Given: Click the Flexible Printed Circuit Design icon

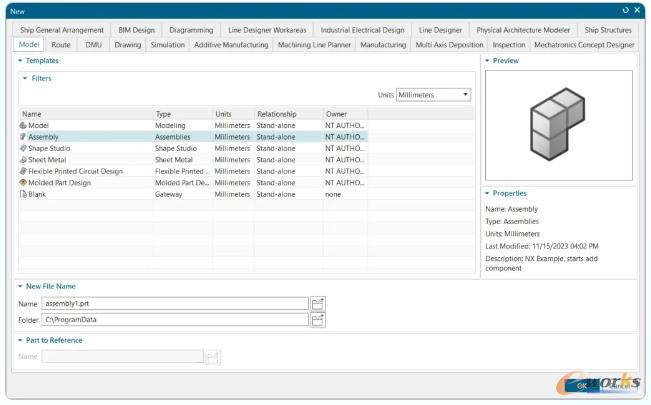Looking at the screenshot, I should (23, 171).
